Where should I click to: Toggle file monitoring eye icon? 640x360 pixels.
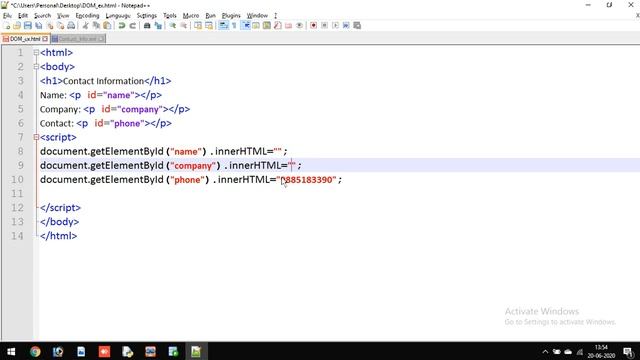[x=299, y=26]
